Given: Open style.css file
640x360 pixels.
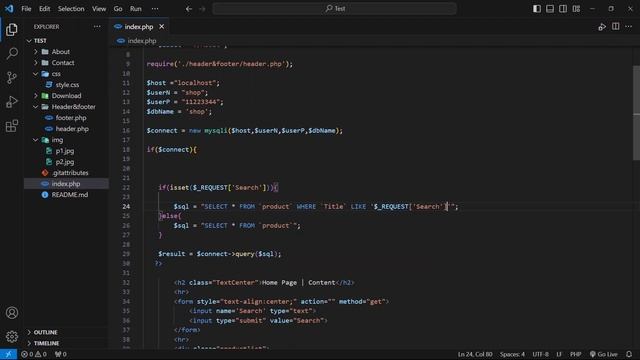Looking at the screenshot, I should [x=66, y=85].
